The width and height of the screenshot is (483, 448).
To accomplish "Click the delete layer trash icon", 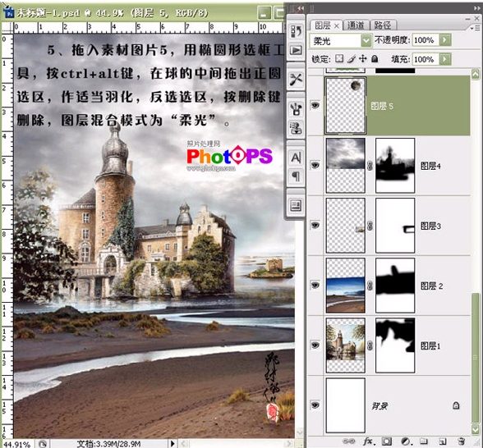I will click(461, 441).
